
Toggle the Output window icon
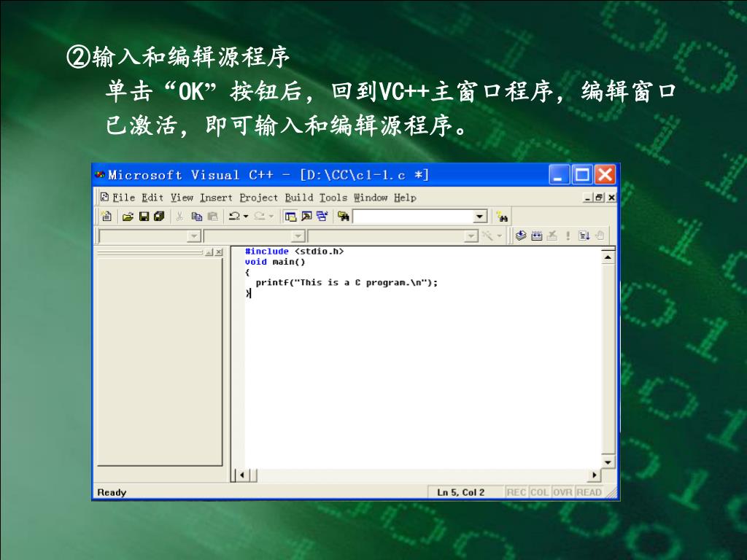pos(306,217)
